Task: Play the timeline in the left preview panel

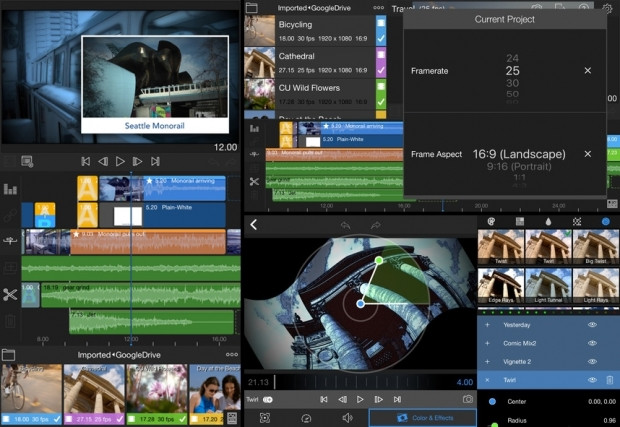Action: 120,161
